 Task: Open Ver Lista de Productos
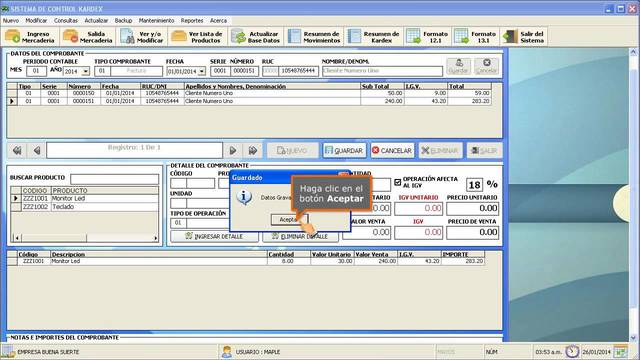click(x=197, y=37)
